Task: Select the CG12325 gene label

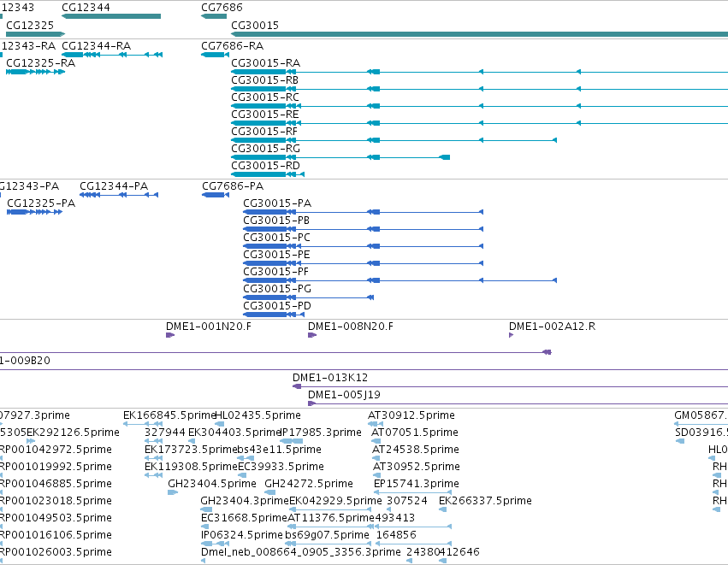Action: point(30,26)
